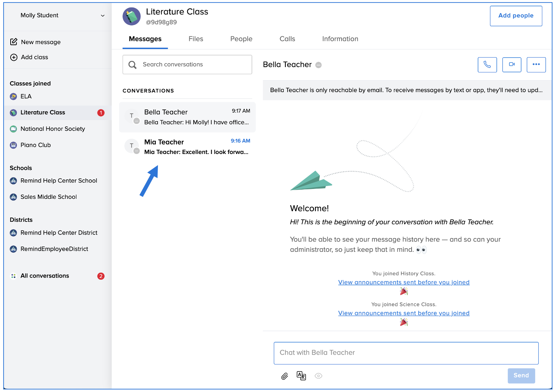Go to the Calls tab
Screen dimensions: 555x392
point(287,39)
